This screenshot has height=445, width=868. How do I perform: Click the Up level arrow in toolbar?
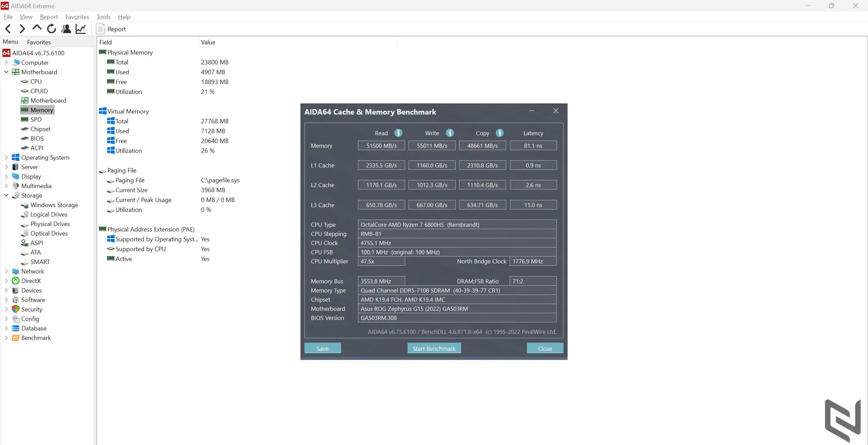click(x=37, y=28)
